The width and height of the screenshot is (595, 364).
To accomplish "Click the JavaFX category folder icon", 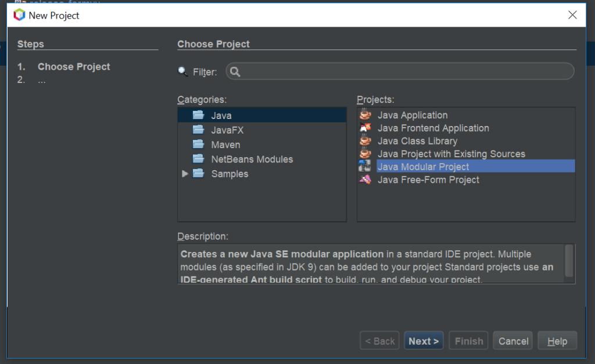I will [x=198, y=129].
